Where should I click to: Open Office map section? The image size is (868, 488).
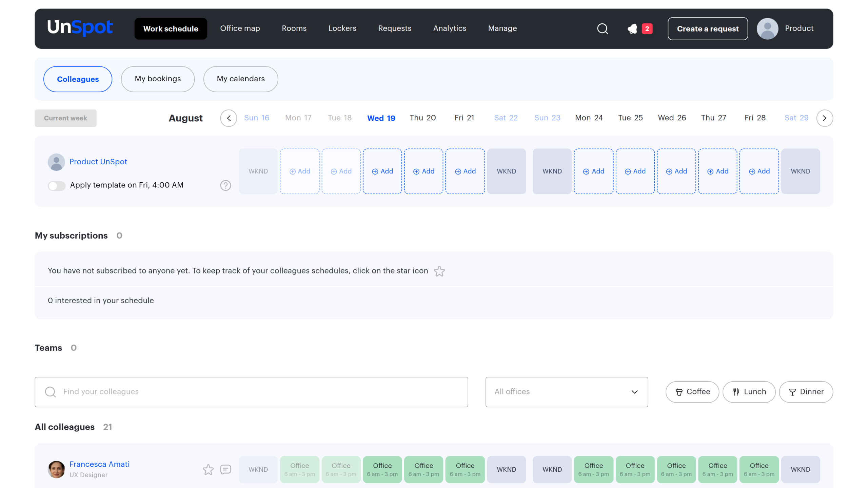(x=240, y=28)
